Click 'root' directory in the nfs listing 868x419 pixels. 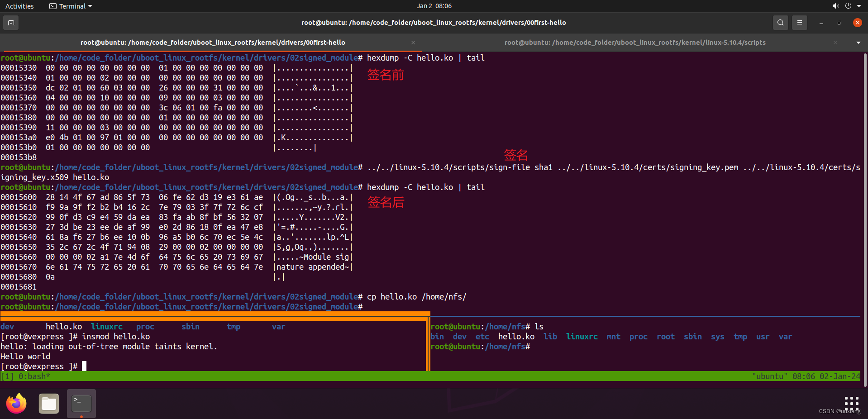(666, 337)
